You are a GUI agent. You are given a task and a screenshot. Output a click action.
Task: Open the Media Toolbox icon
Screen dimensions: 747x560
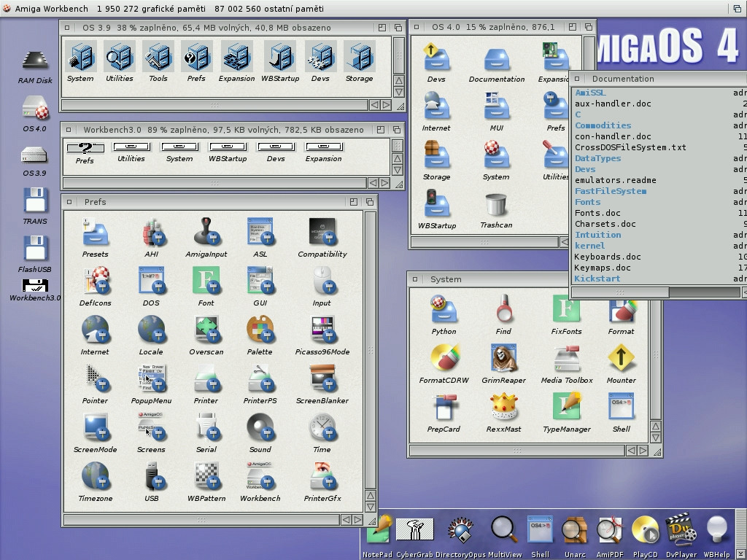(567, 359)
